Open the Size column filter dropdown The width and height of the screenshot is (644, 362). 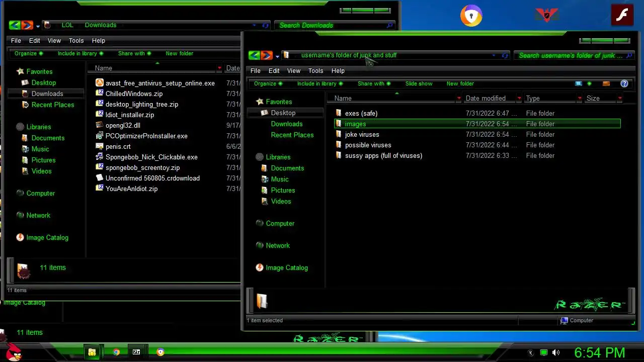tap(620, 99)
